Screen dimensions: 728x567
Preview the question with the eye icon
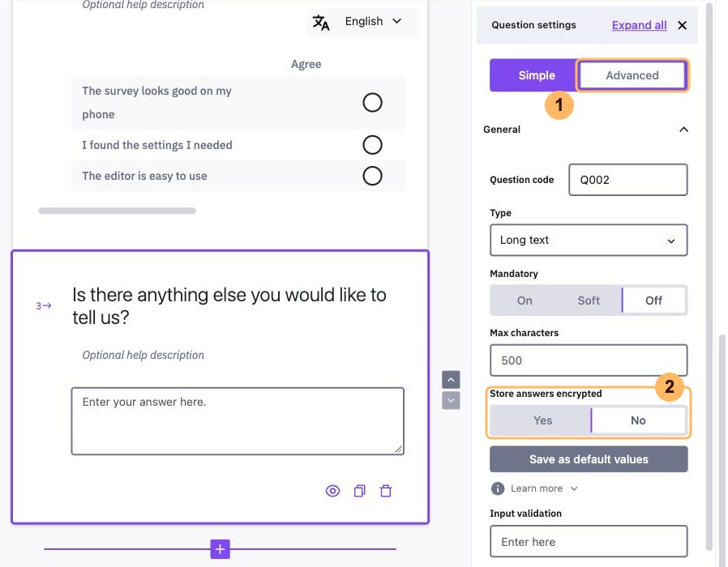[x=332, y=491]
